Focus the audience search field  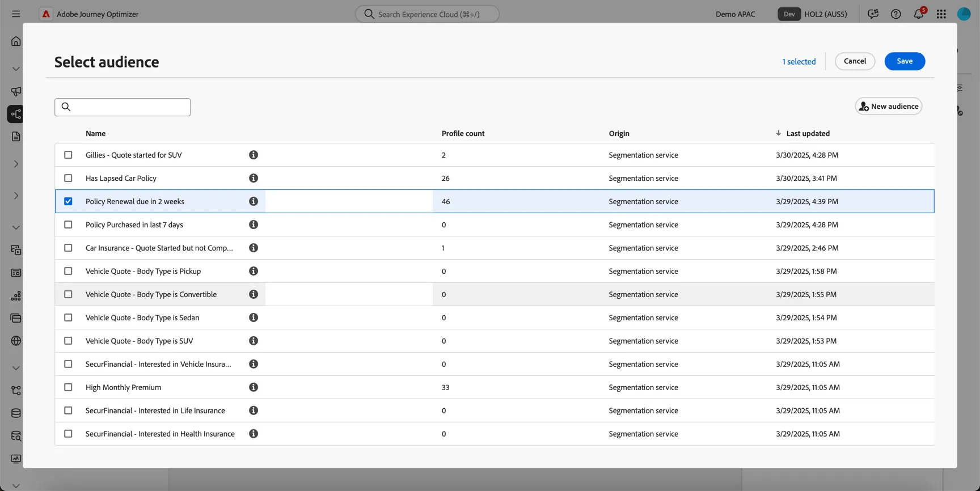(122, 107)
